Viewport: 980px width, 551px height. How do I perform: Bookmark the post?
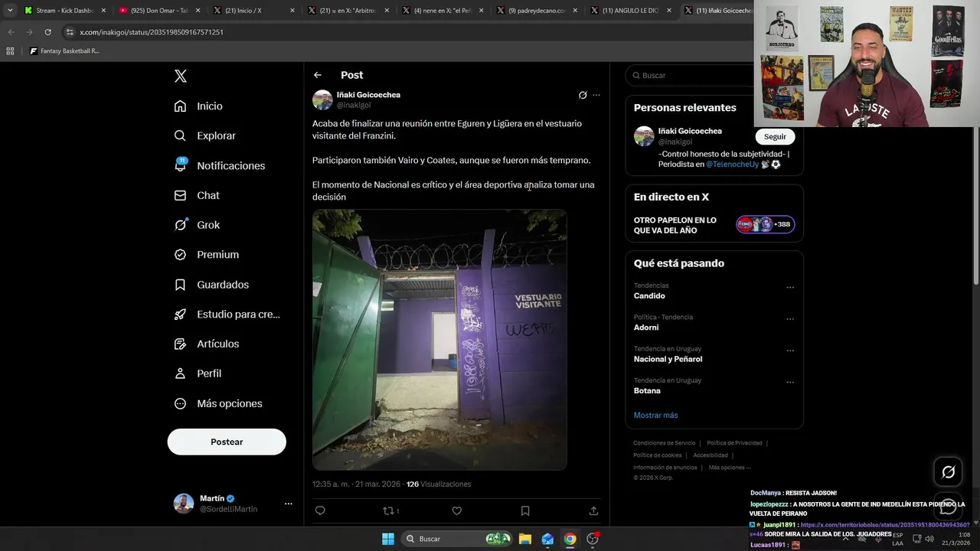tap(525, 511)
